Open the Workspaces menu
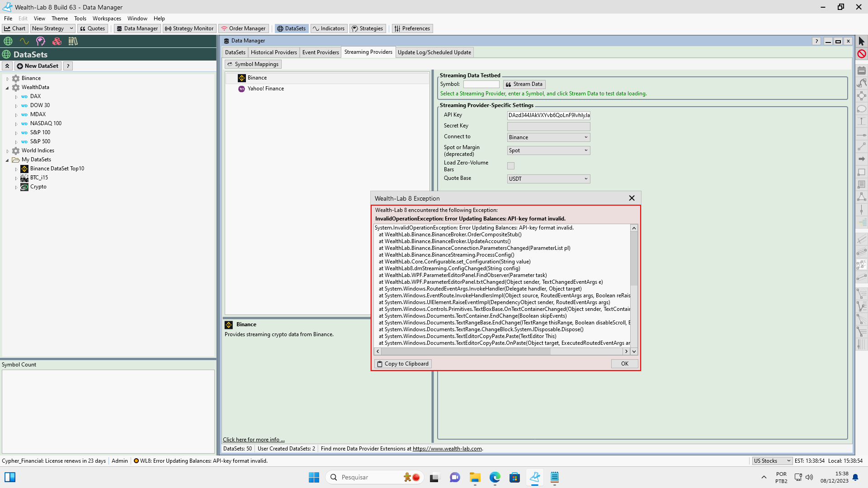868x488 pixels. point(107,19)
